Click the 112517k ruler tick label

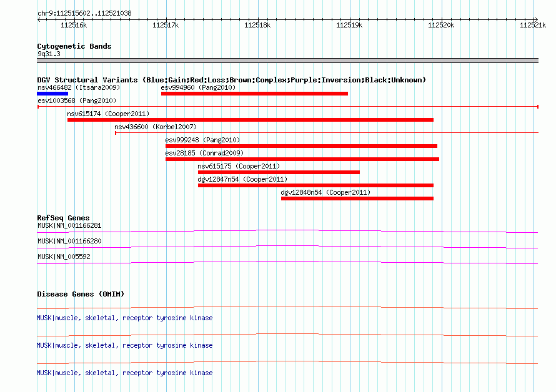pos(166,25)
